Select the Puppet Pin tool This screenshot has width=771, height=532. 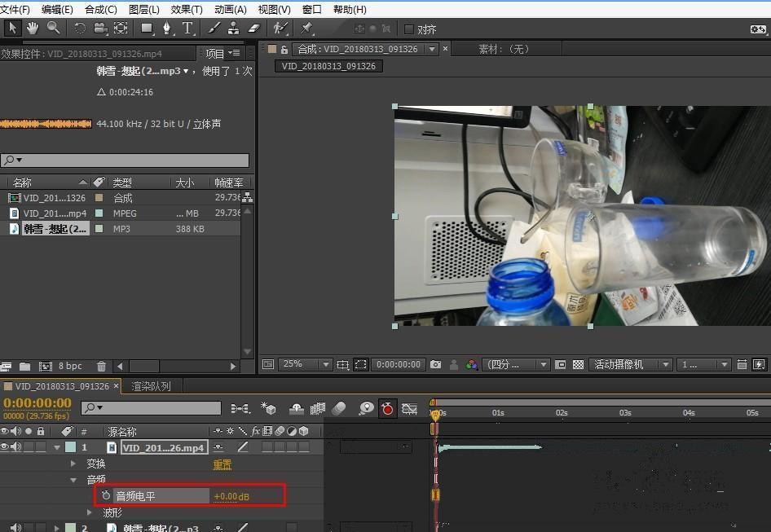point(306,29)
